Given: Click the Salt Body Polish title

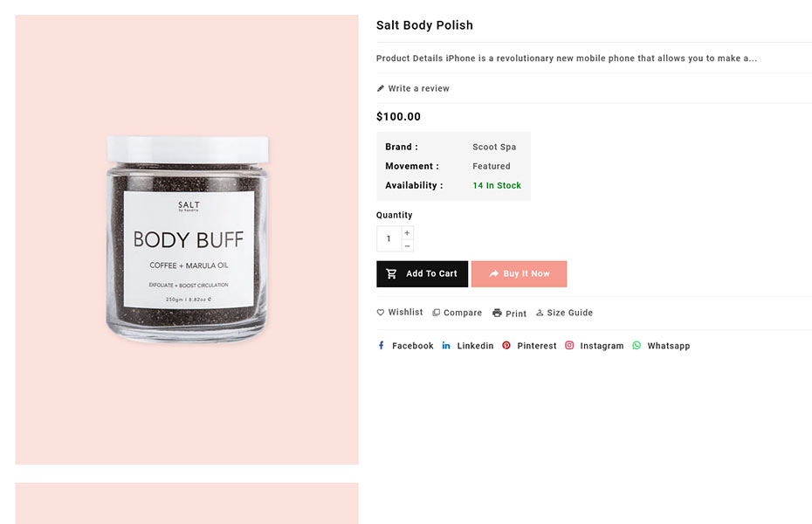Looking at the screenshot, I should [424, 25].
